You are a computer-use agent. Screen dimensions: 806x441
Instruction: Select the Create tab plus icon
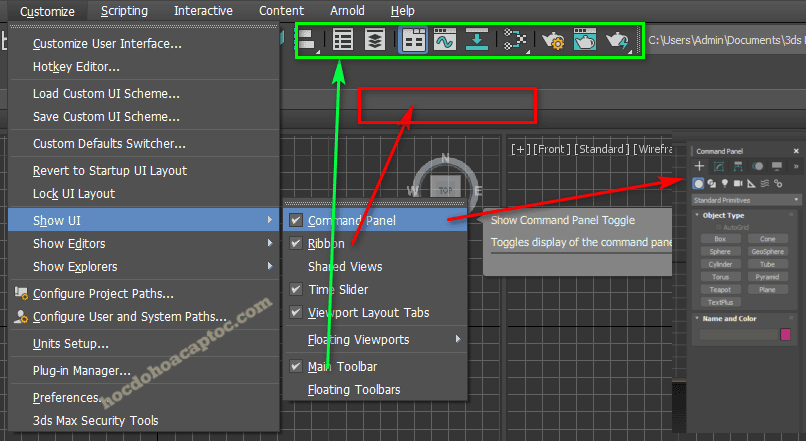click(699, 166)
